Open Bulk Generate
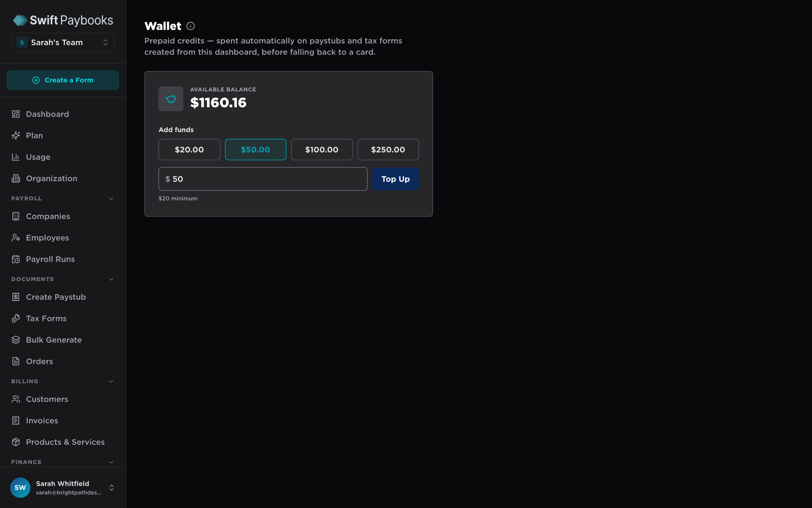Screen dimensions: 812x508 63,340
